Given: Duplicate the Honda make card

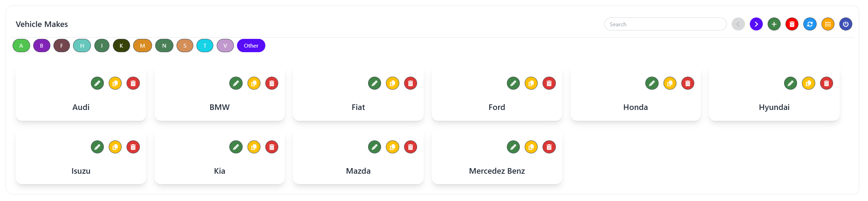Looking at the screenshot, I should pos(670,83).
